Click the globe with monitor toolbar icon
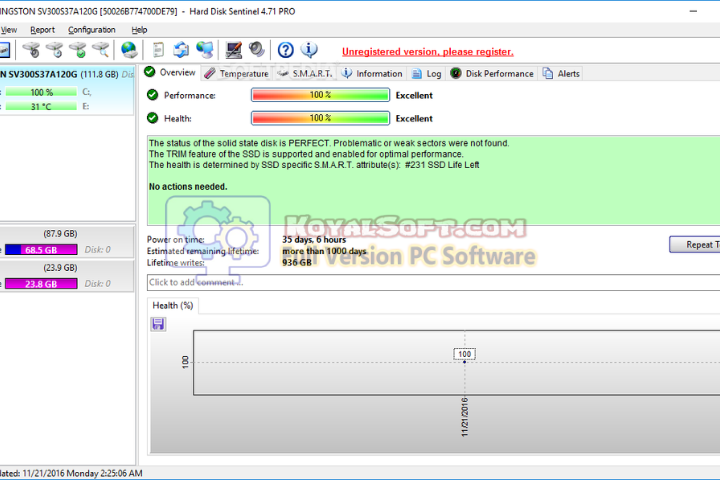 pyautogui.click(x=204, y=50)
